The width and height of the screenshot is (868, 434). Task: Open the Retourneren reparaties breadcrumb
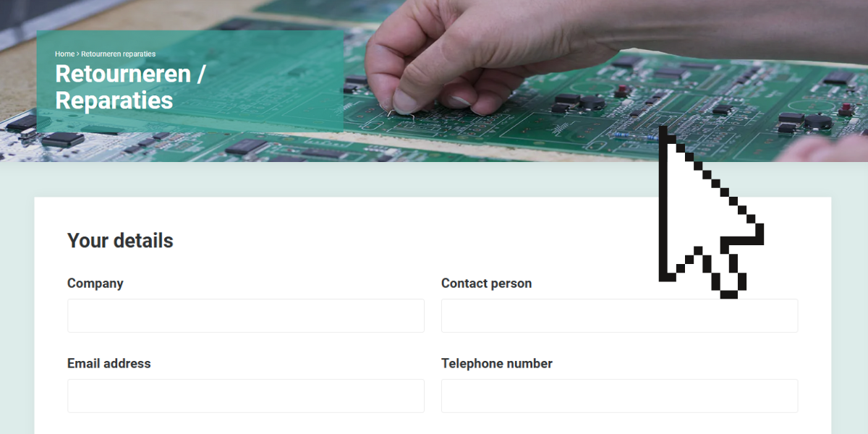[118, 54]
